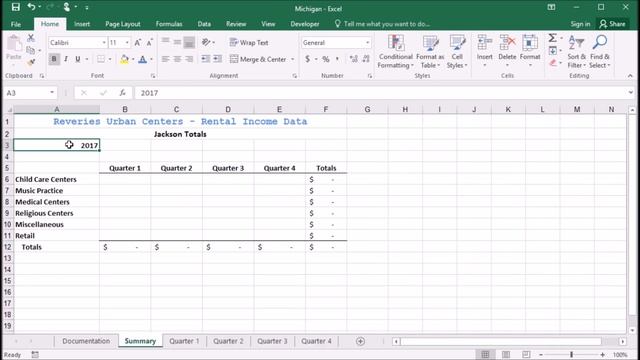Click the Name Box showing A3
The image size is (640, 360).
(27, 93)
